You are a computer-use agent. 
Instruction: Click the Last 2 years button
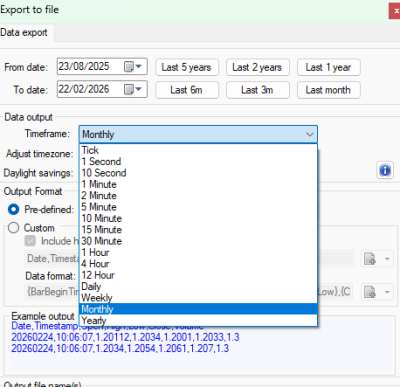(x=258, y=67)
